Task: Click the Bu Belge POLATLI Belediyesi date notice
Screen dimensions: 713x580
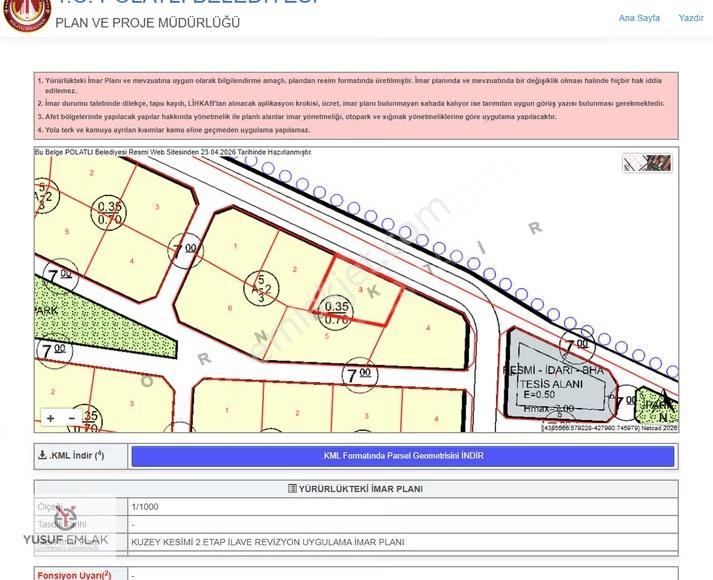Action: (x=173, y=152)
